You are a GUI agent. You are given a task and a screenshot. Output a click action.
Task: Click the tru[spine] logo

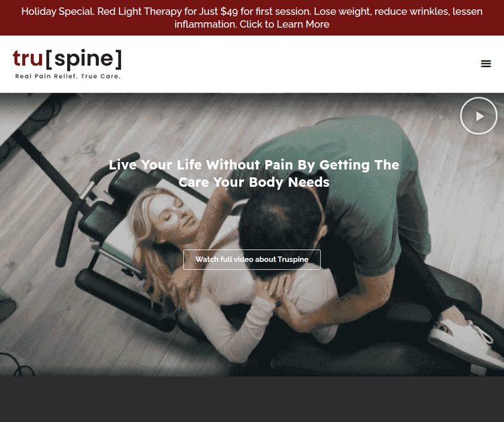[67, 64]
